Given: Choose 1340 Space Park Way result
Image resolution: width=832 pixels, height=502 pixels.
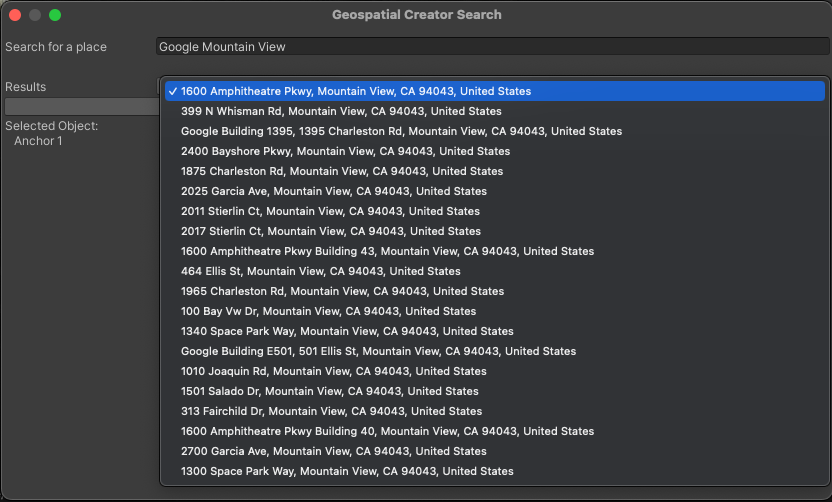Looking at the screenshot, I should (347, 331).
